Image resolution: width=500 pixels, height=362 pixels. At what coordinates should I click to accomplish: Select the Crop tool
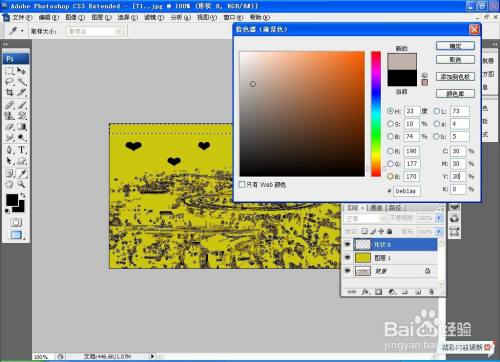click(9, 92)
